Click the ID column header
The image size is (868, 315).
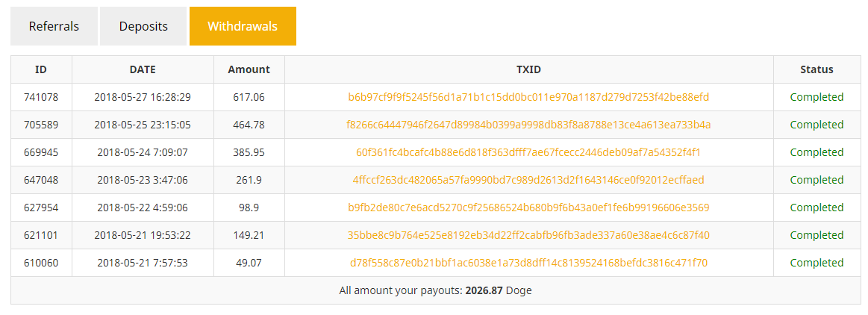tap(41, 69)
